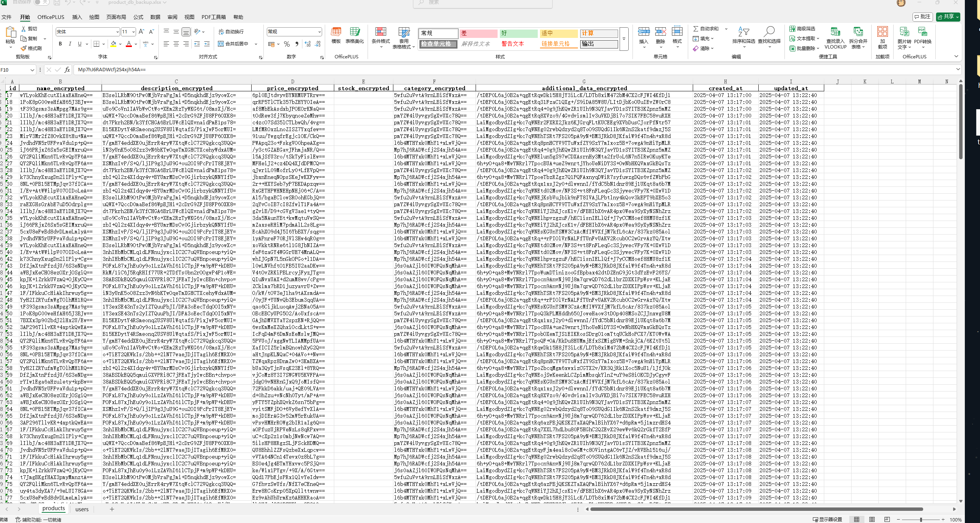Viewport: 980px width, 523px height.
Task: Expand the cell styles gallery
Action: (624, 39)
